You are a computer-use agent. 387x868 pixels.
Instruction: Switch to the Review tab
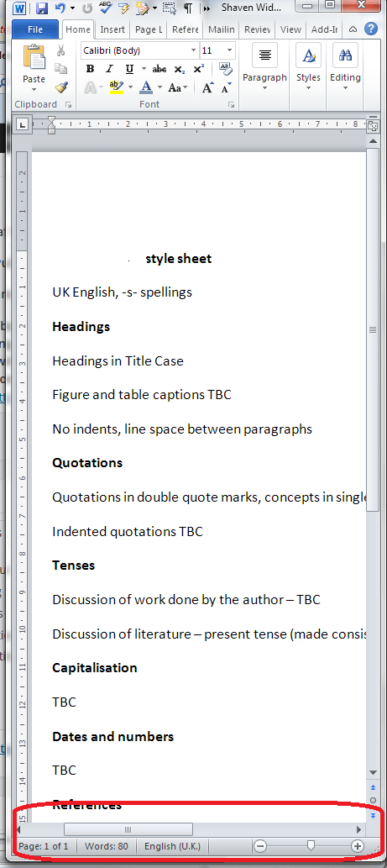pos(257,29)
